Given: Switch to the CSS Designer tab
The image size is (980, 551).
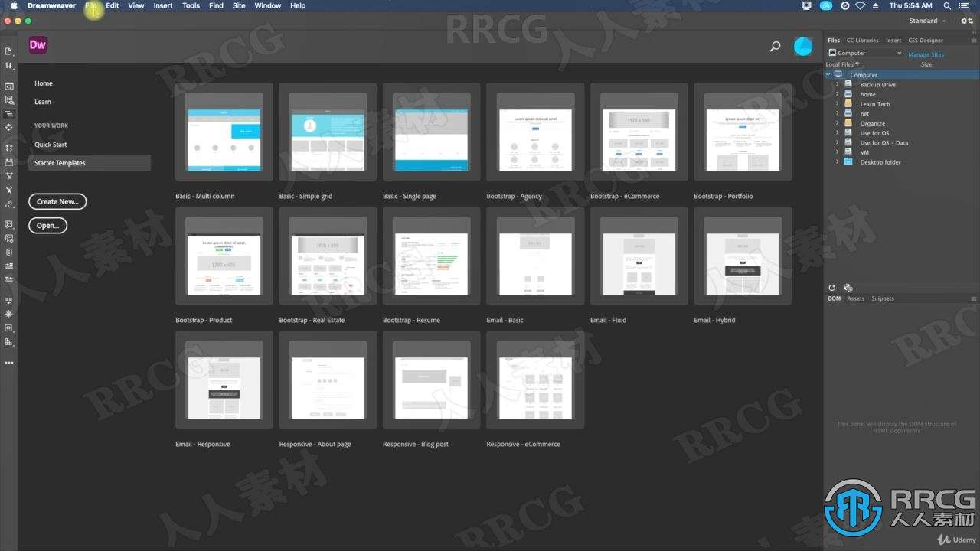Looking at the screenshot, I should 926,40.
